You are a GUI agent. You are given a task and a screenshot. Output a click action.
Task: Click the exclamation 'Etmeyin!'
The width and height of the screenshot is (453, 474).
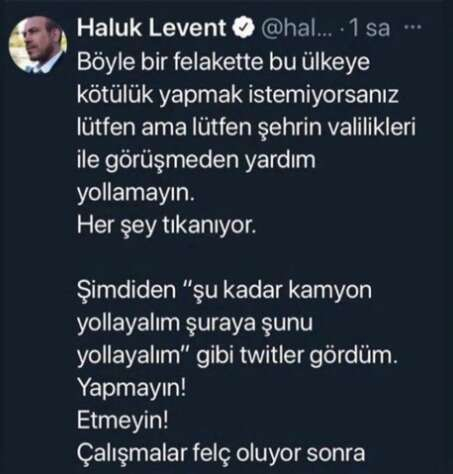(123, 420)
